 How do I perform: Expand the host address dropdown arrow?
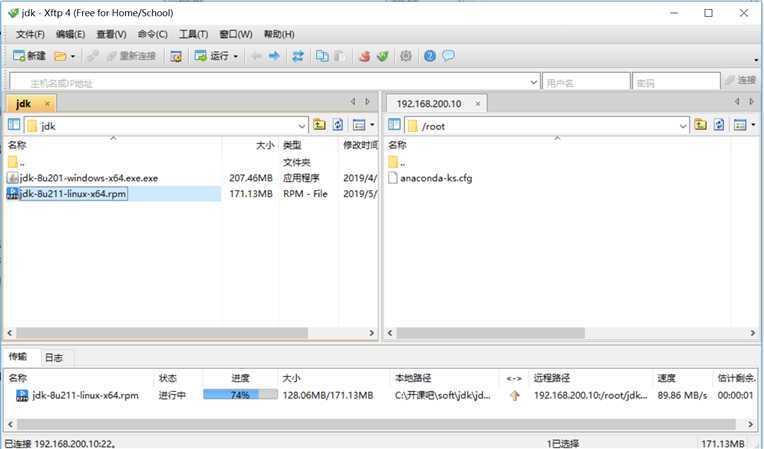click(534, 82)
